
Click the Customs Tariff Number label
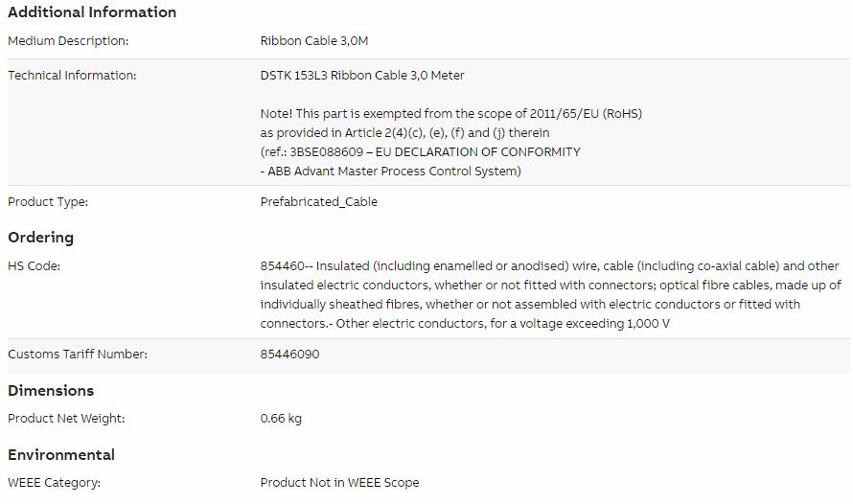[x=78, y=354]
